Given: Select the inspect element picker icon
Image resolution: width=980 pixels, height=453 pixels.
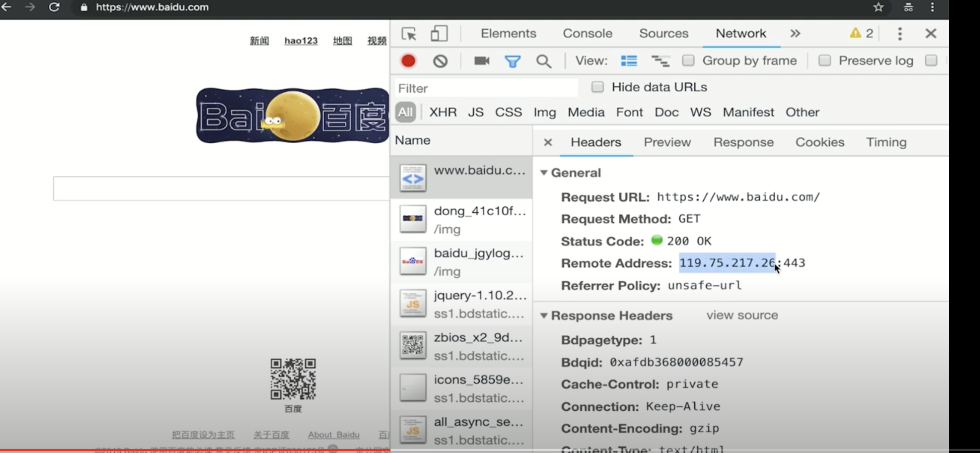Looking at the screenshot, I should click(x=409, y=34).
